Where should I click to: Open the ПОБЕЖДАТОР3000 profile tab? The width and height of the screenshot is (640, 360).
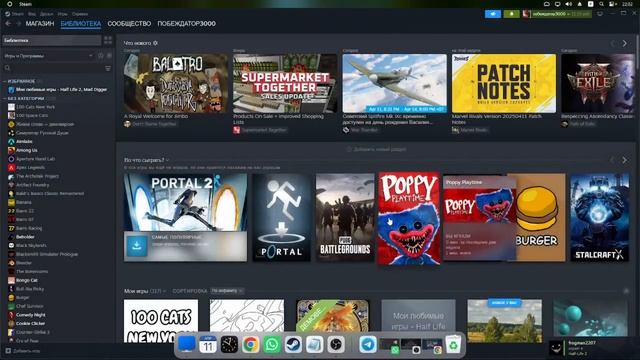(187, 24)
